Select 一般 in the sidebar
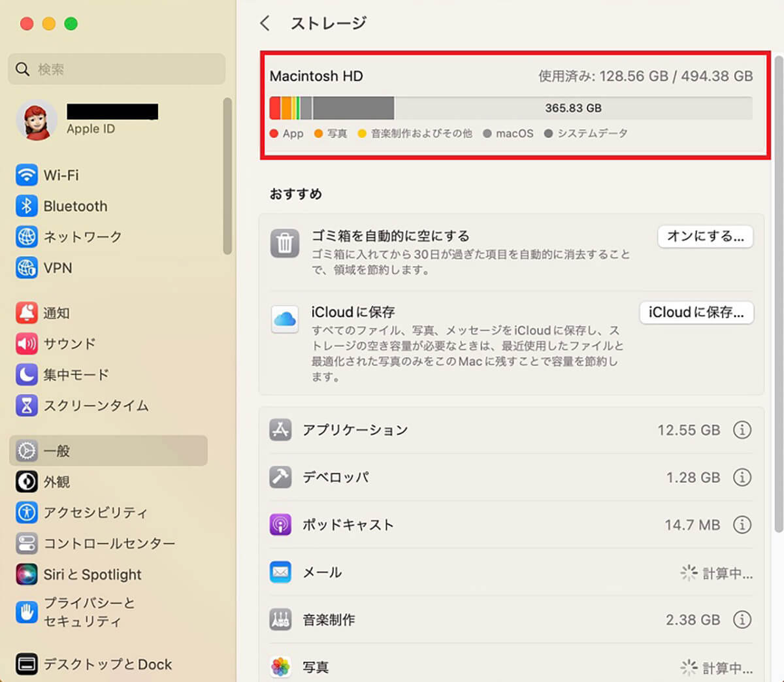The image size is (784, 682). pyautogui.click(x=108, y=451)
